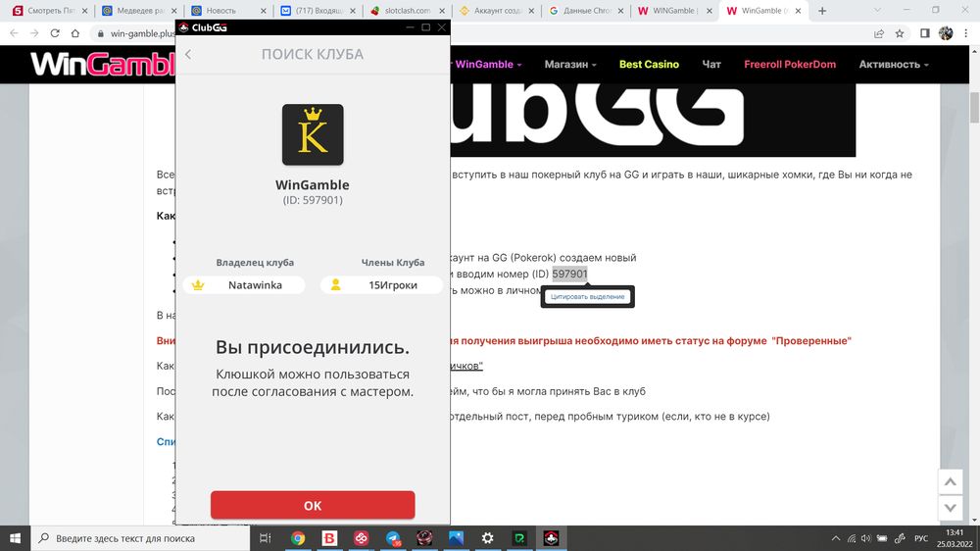This screenshot has width=980, height=551.
Task: Reload the page in Chrome
Action: tap(55, 33)
